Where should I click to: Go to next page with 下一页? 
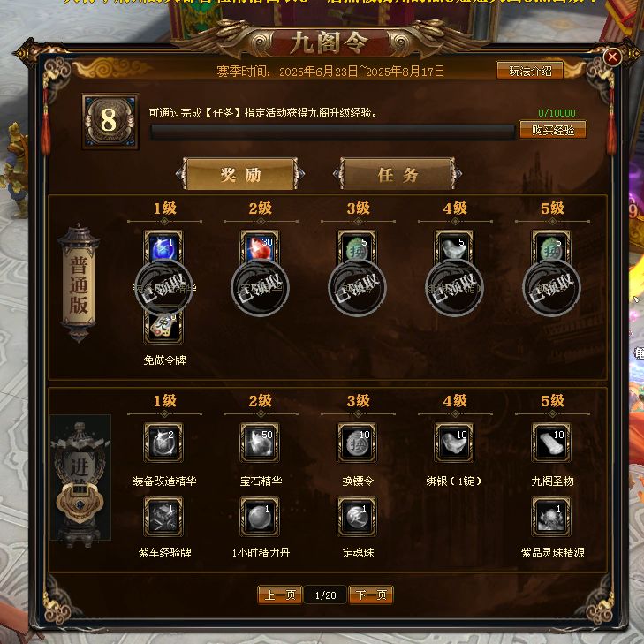pos(371,595)
